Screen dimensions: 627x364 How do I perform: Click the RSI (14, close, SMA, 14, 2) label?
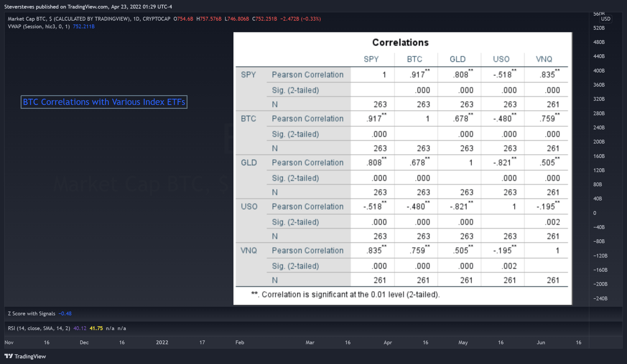click(39, 328)
